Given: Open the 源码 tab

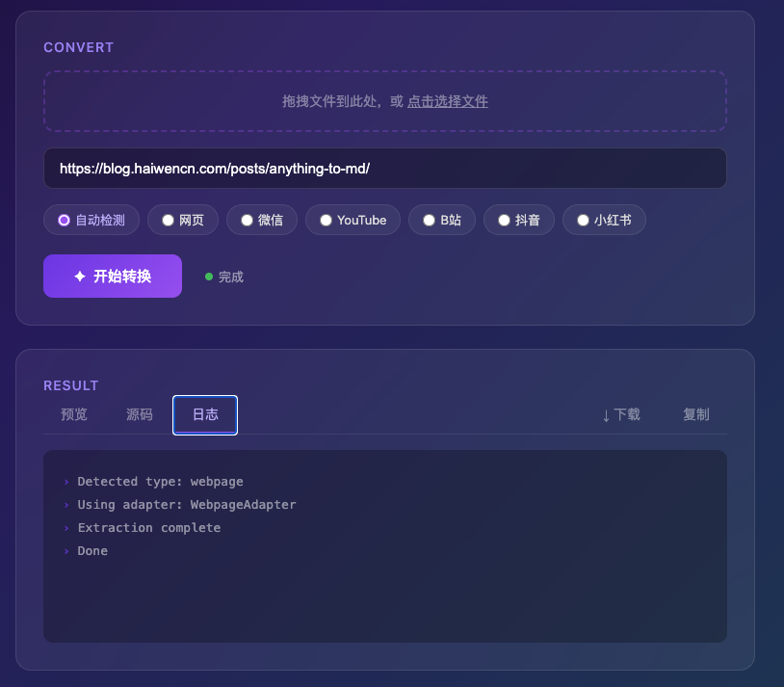Looking at the screenshot, I should point(140,414).
